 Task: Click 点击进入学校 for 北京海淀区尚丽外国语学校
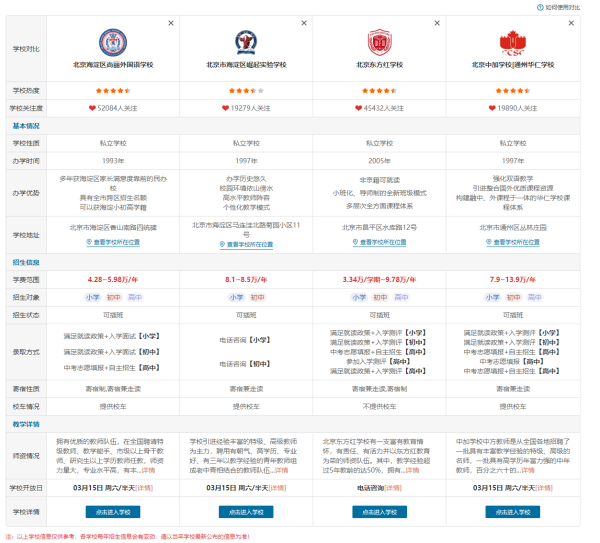113,511
